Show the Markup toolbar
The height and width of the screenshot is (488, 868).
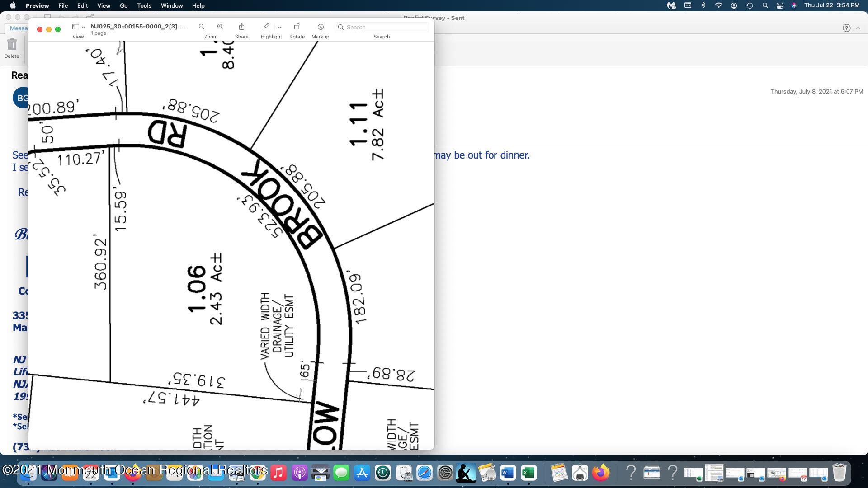pyautogui.click(x=321, y=27)
